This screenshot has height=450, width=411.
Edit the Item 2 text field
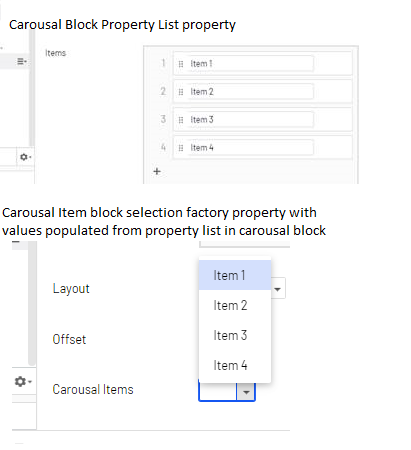(250, 92)
